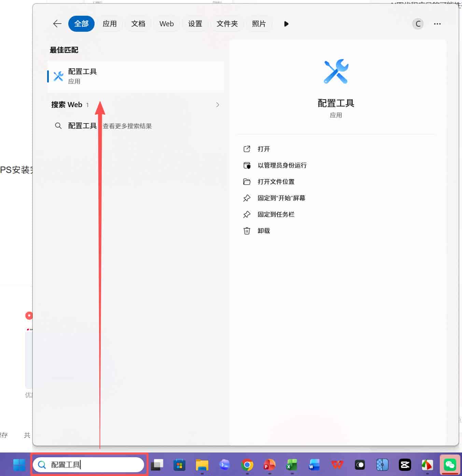Viewport: 462px width, 476px height.
Task: Switch to the 设置 filter tab
Action: (195, 24)
